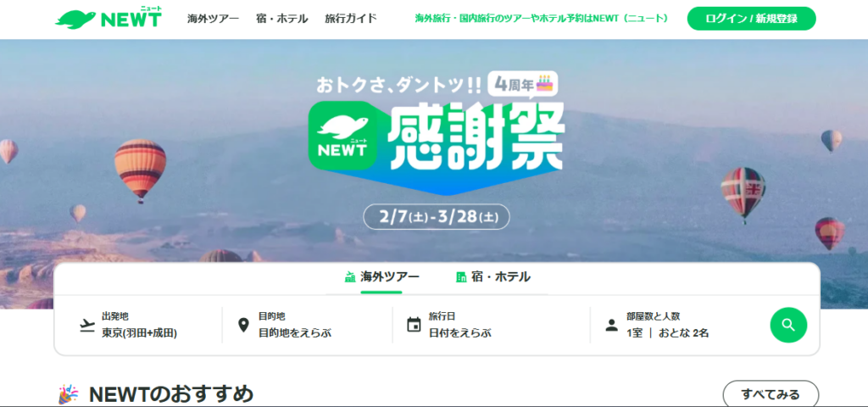Click the airplane departure icon

click(87, 325)
